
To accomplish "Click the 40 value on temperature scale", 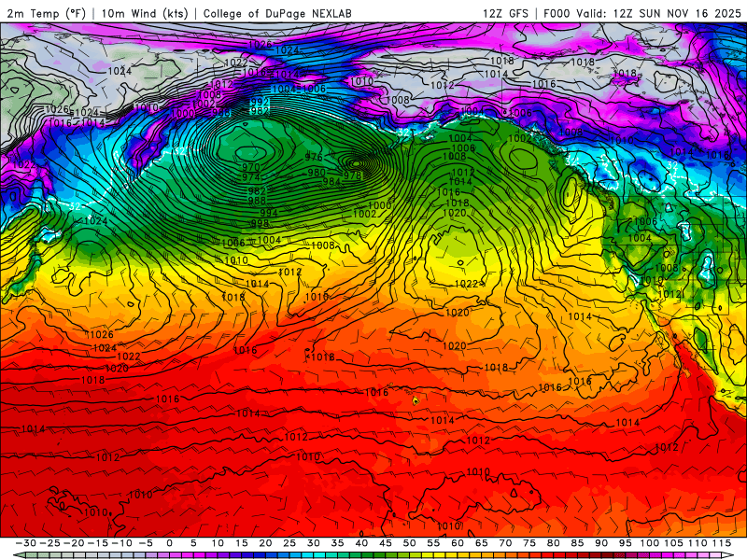I will pyautogui.click(x=361, y=543).
